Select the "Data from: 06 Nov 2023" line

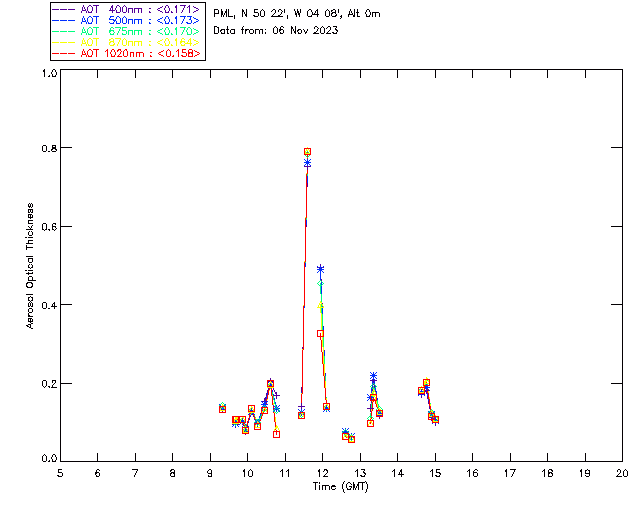(276, 30)
